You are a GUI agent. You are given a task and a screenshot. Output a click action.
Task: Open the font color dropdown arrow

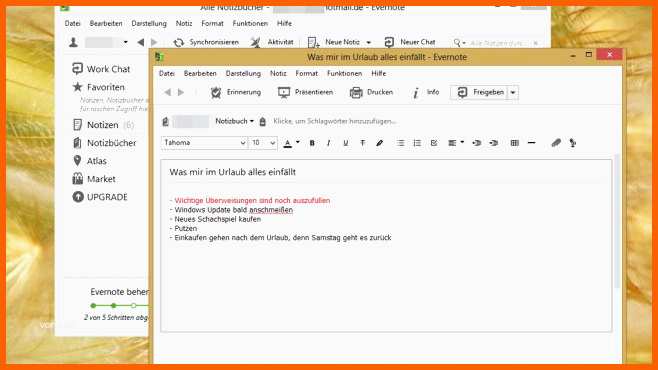click(x=298, y=143)
